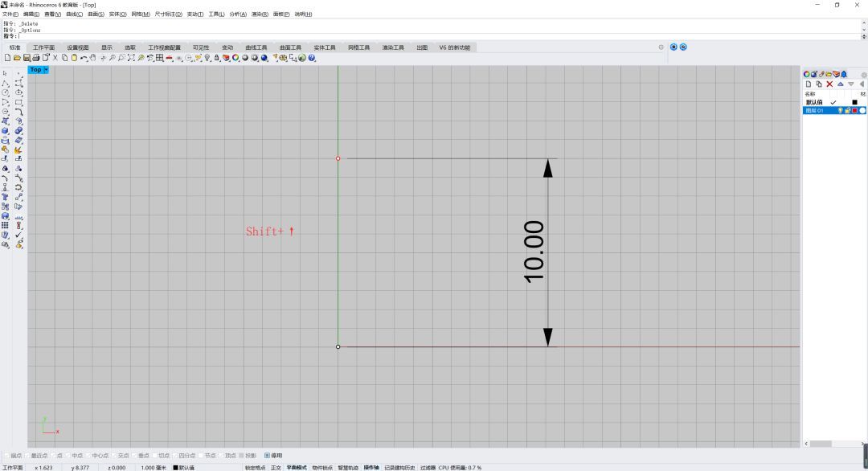This screenshot has width=868, height=471.
Task: Toggle the 交点 osnap checkbox
Action: coord(113,456)
